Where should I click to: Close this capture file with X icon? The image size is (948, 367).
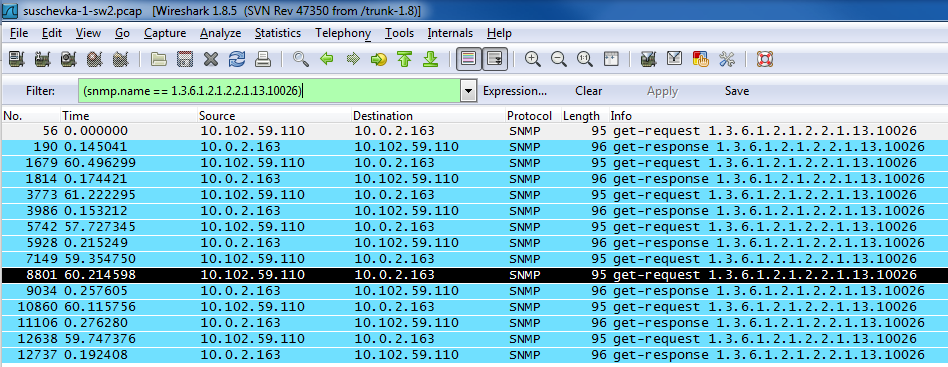[210, 59]
